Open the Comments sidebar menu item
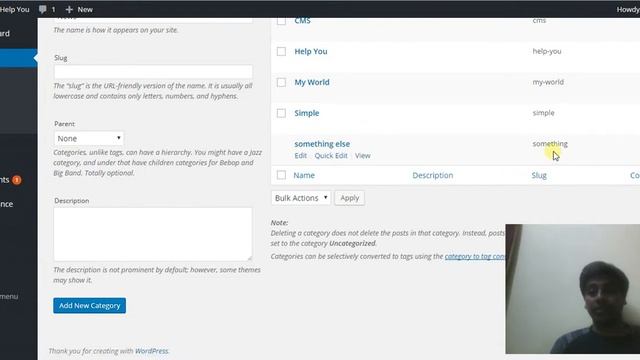Screen dimensions: 640x360 point(11,180)
